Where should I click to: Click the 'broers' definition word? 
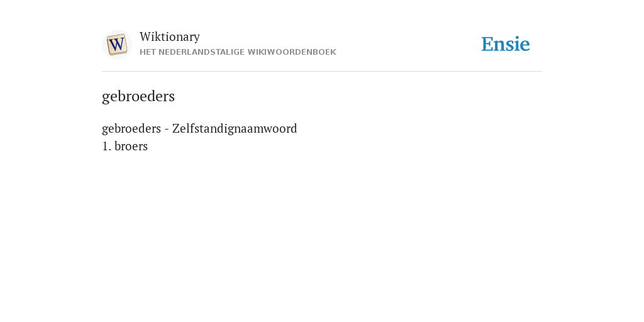(x=131, y=146)
